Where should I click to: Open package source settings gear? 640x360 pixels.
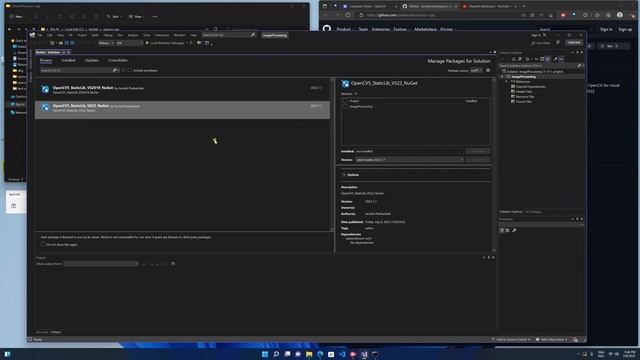[x=488, y=70]
